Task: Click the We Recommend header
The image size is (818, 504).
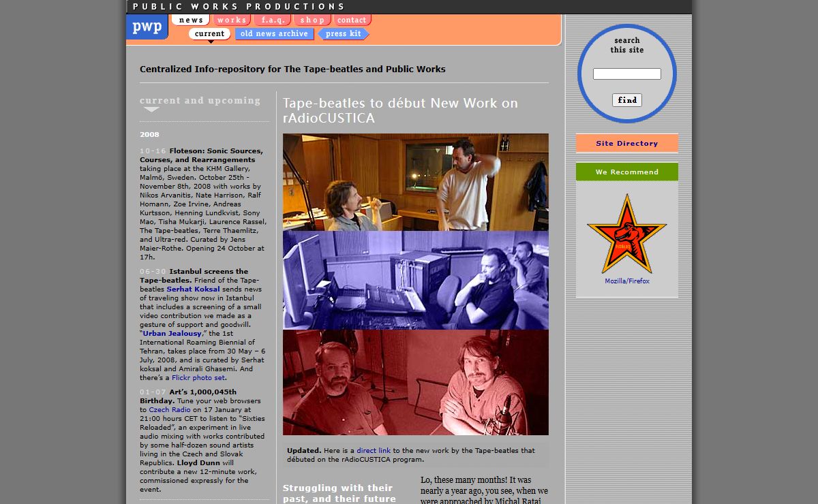Action: (626, 172)
